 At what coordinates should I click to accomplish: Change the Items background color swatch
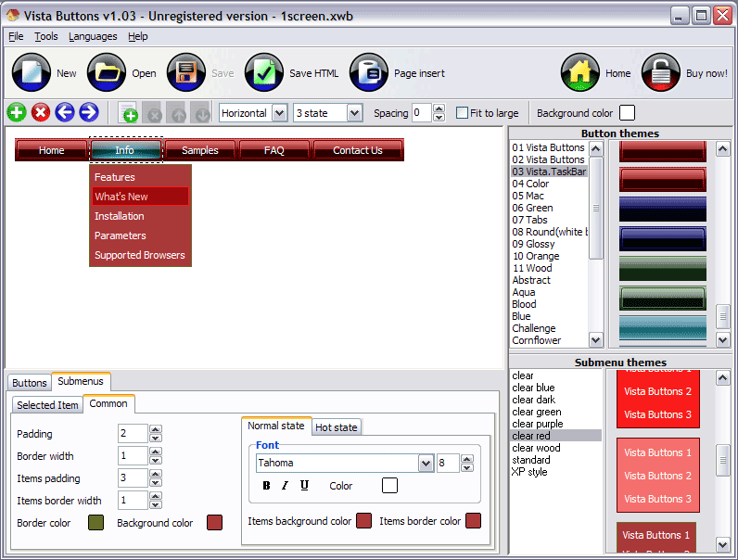(x=363, y=521)
